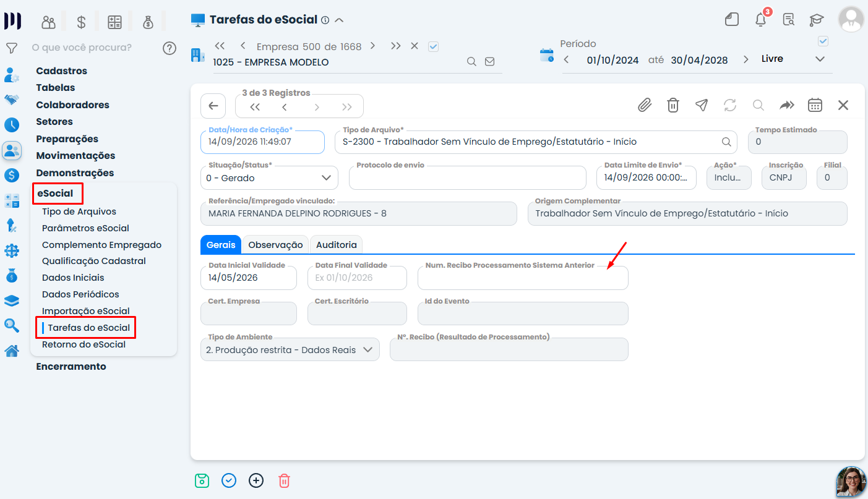The width and height of the screenshot is (868, 499).
Task: Click the email envelope icon beside company
Action: [489, 62]
